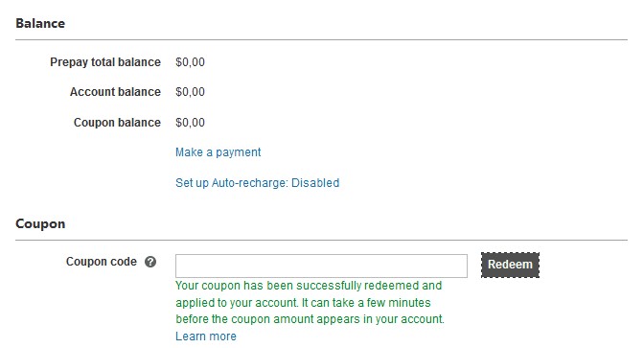Viewport: 644px width, 348px height.
Task: Click the divider line under Coupon heading
Action: click(322, 240)
